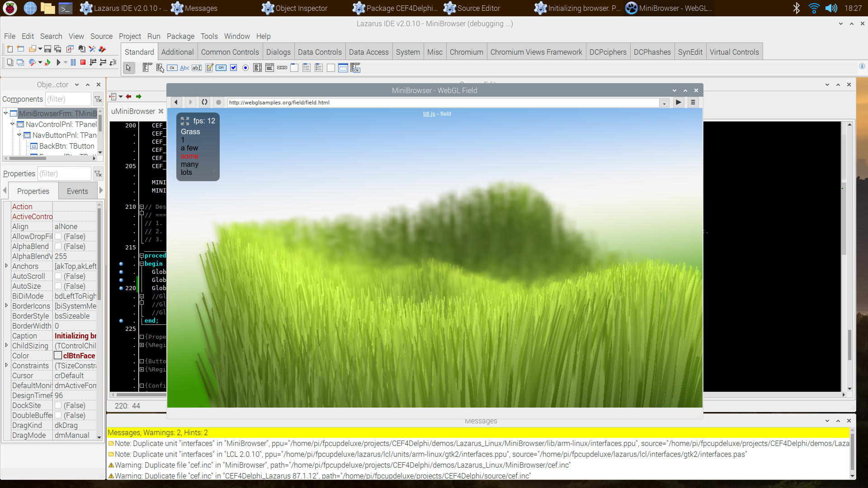Select the pointer selection tool in palette
This screenshot has width=868, height=488.
click(129, 68)
